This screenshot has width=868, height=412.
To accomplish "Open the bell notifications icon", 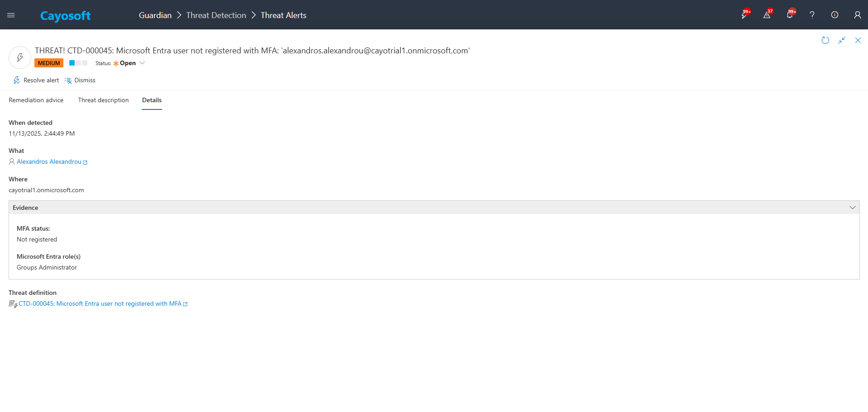I will click(789, 15).
